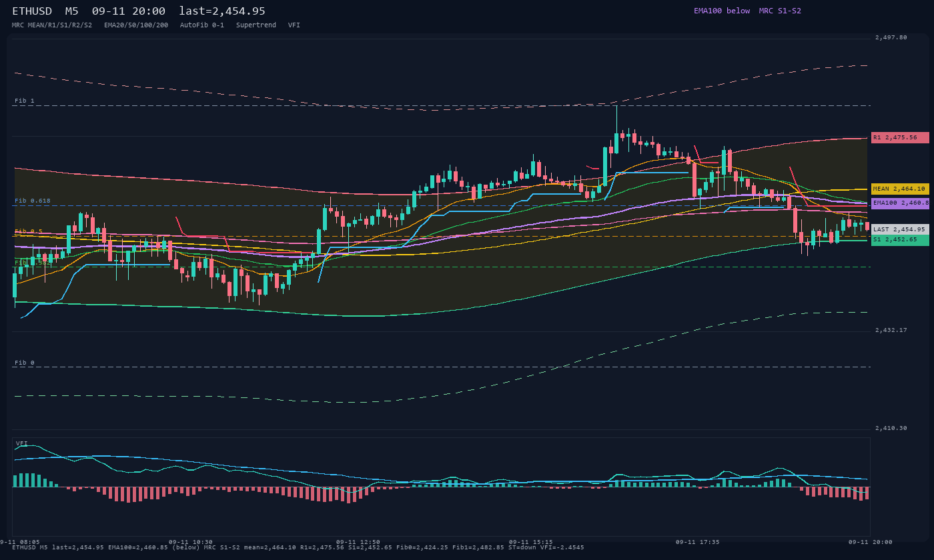
Task: Click the 09-11 12:50 time axis label
Action: [358, 542]
